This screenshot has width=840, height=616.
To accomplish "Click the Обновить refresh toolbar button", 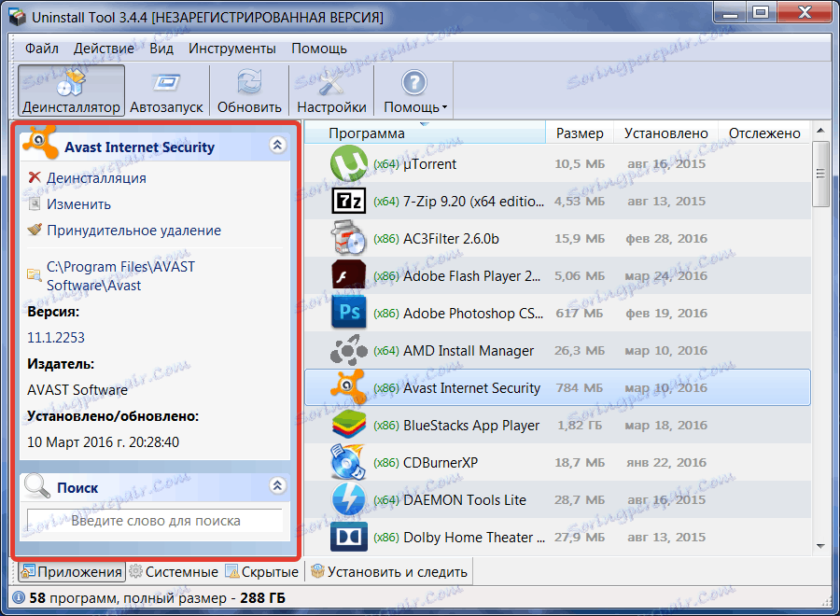I will 249,90.
